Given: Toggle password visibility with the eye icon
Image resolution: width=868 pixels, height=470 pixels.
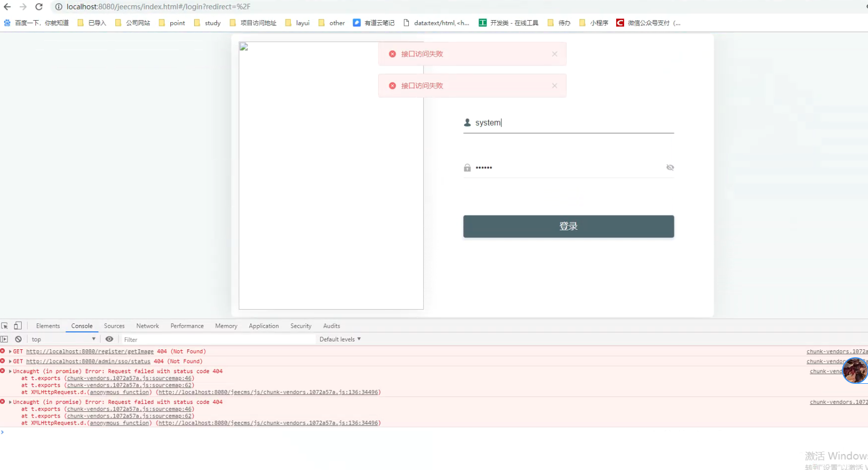Looking at the screenshot, I should coord(670,168).
